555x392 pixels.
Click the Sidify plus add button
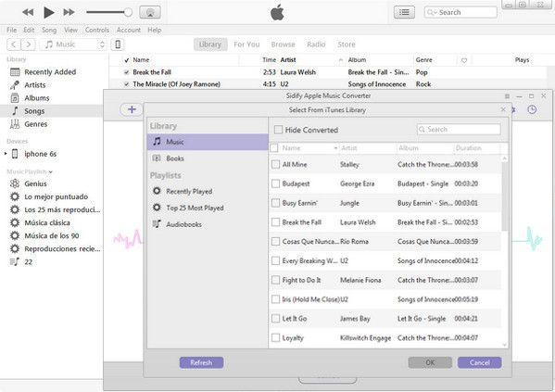tap(132, 109)
